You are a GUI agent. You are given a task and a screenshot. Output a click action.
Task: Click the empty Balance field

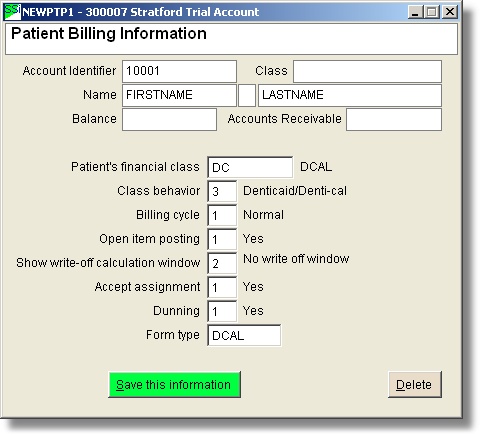click(x=169, y=119)
